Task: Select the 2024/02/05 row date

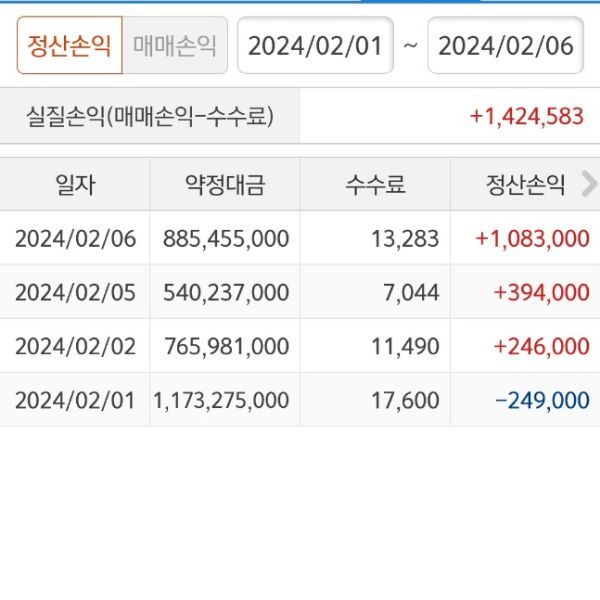Action: pyautogui.click(x=75, y=292)
